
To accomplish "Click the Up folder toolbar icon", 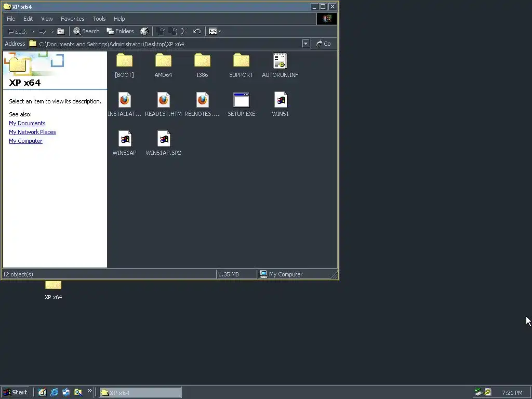I will coord(61,32).
